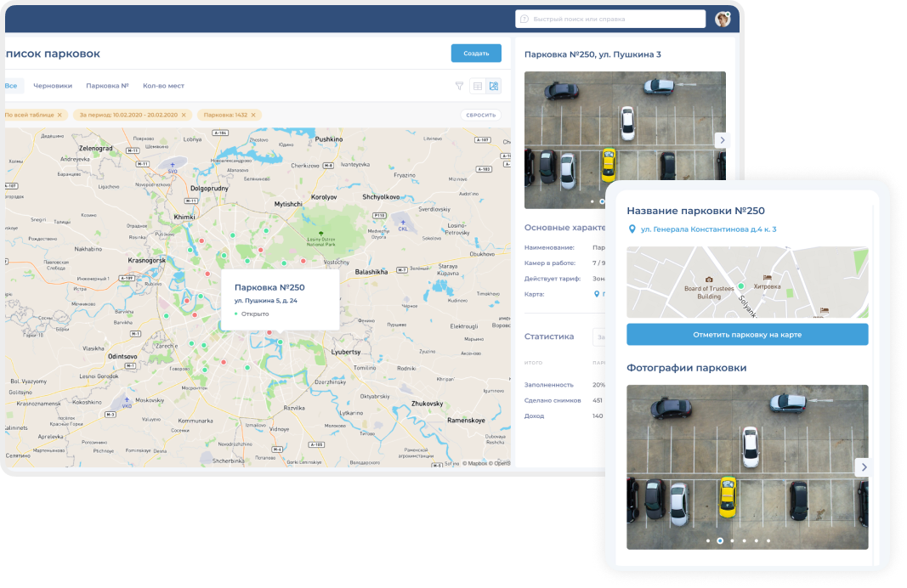Select second dot in mobile photo carousel

click(x=720, y=540)
